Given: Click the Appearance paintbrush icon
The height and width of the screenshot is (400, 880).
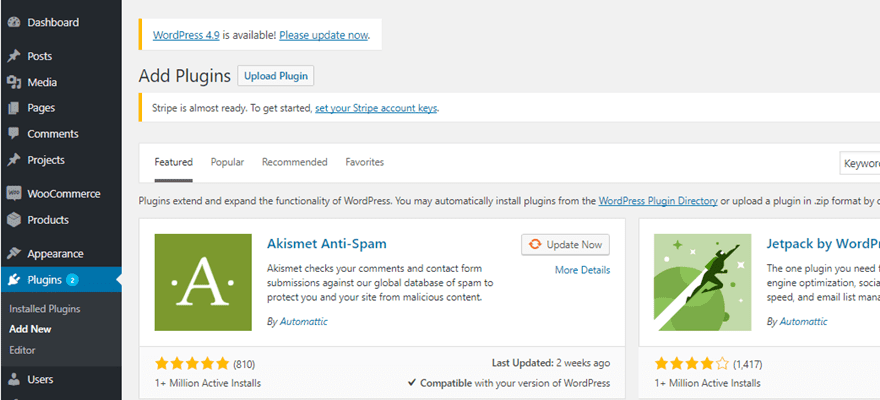Looking at the screenshot, I should tap(14, 254).
